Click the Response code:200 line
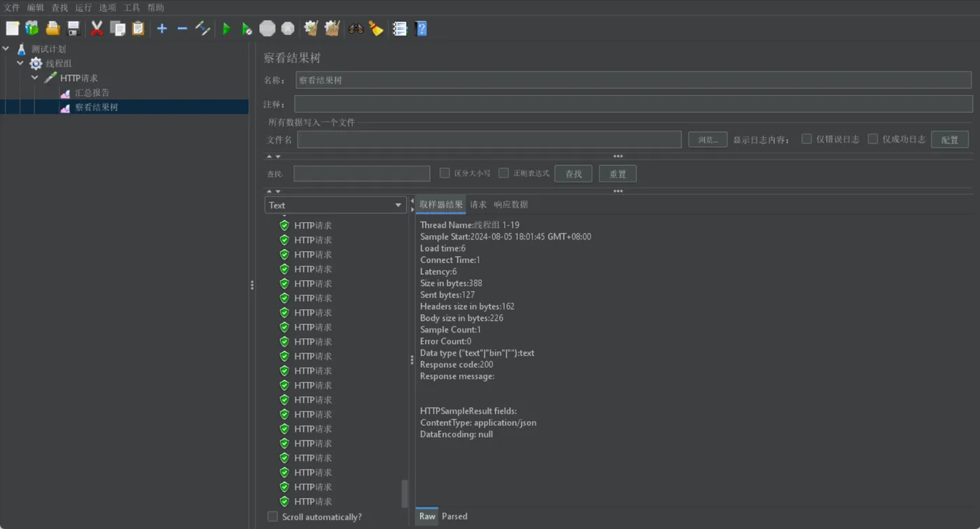The image size is (980, 529). click(456, 365)
